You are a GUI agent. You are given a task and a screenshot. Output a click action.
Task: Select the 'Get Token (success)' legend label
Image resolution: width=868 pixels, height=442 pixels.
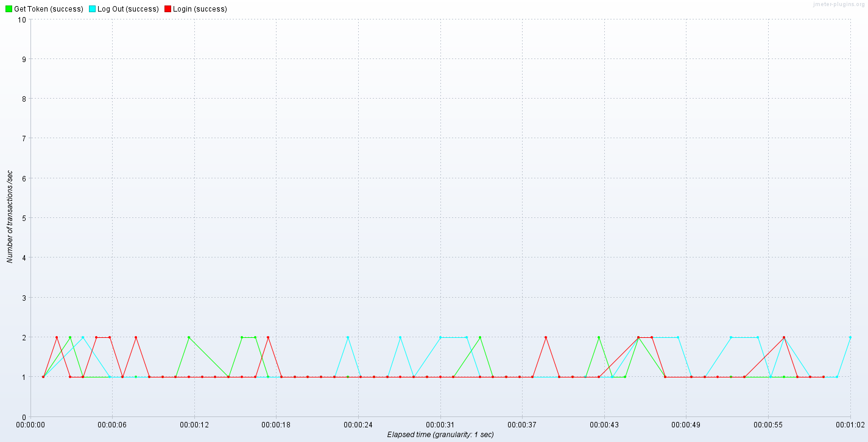(x=49, y=9)
